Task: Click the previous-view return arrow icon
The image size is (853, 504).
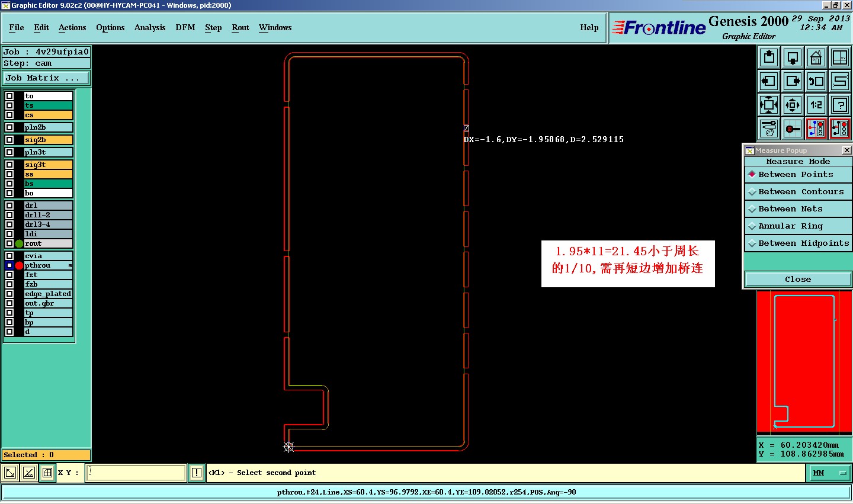Action: point(816,81)
